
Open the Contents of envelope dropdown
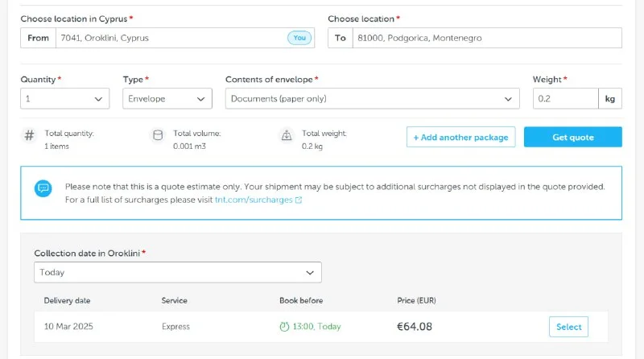click(x=372, y=98)
